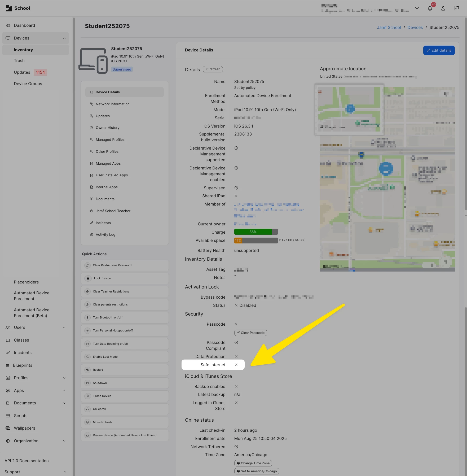Click the Data Protection status X
The height and width of the screenshot is (476, 467).
(x=236, y=356)
